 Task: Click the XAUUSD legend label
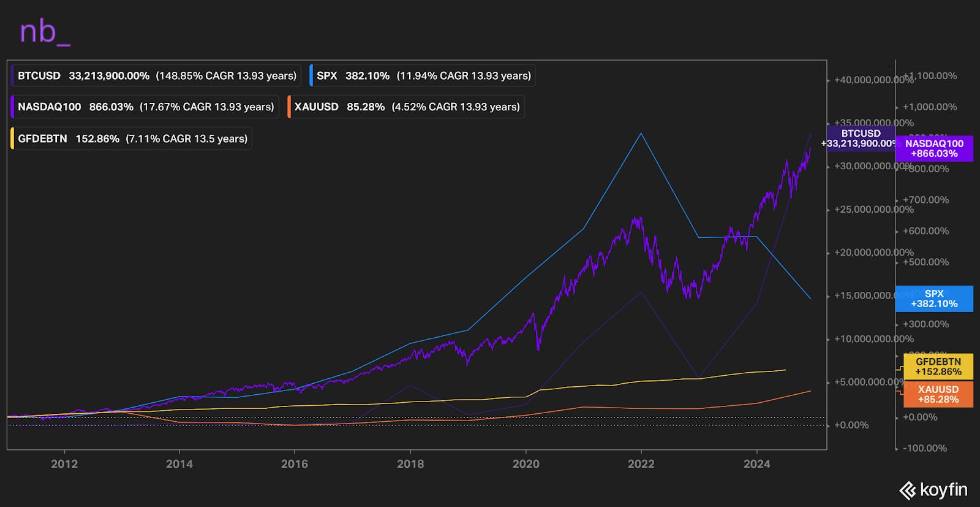(x=316, y=107)
